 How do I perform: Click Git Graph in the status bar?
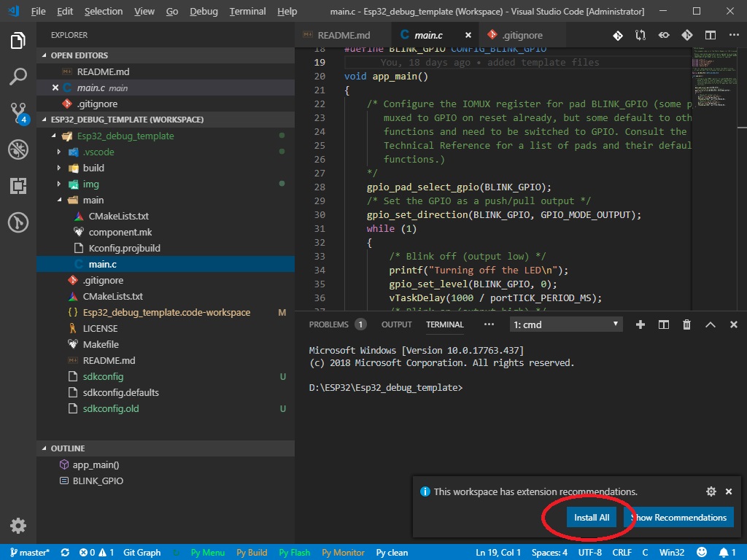pyautogui.click(x=142, y=553)
